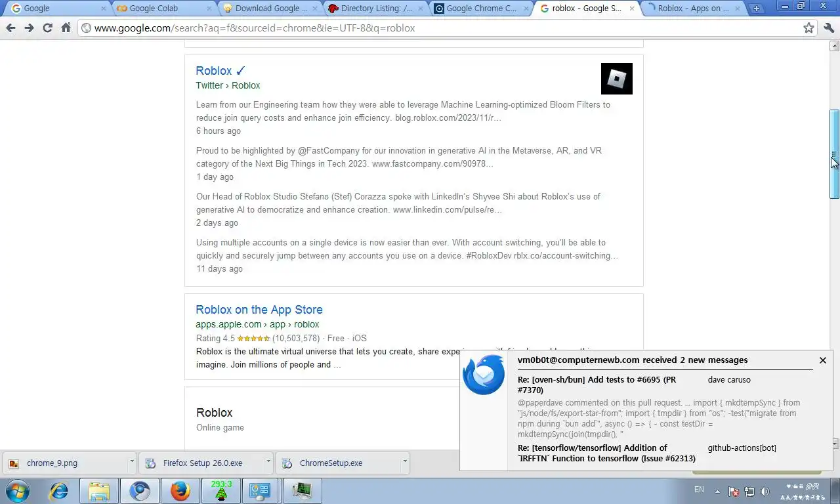Expand chrome_9.png download options arrow

[132, 463]
